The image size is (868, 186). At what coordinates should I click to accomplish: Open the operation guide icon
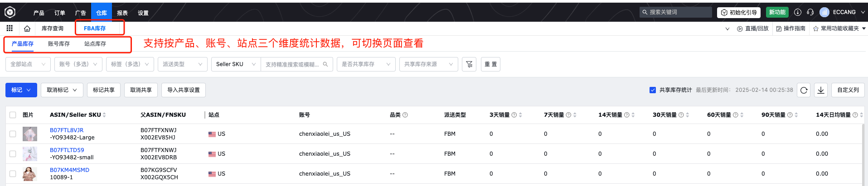pos(779,29)
